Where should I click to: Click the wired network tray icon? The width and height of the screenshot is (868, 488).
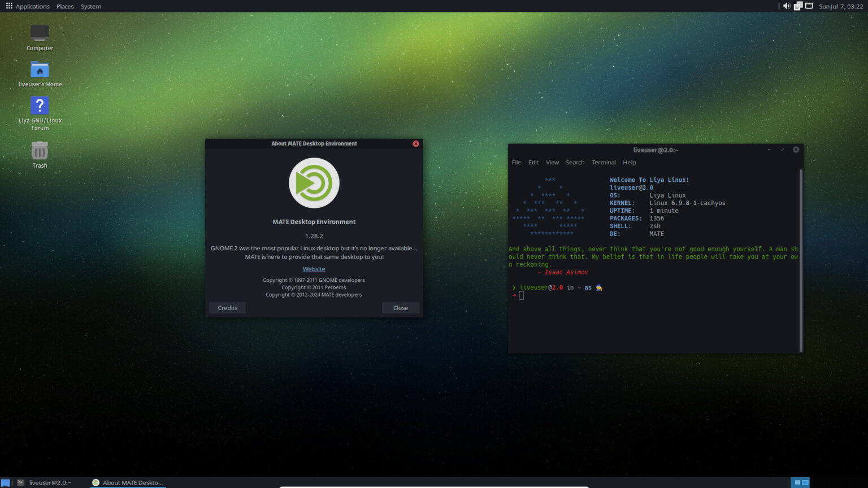[809, 6]
